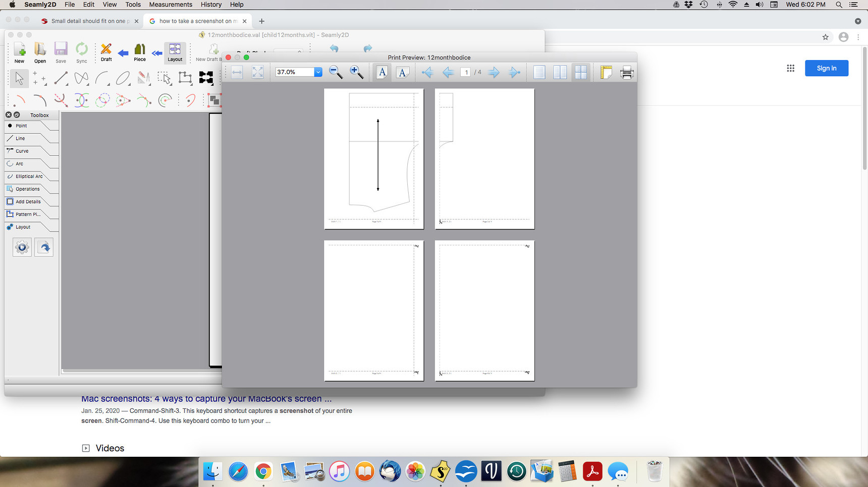Click the page setup icon in print preview
This screenshot has height=487, width=868.
tap(605, 72)
